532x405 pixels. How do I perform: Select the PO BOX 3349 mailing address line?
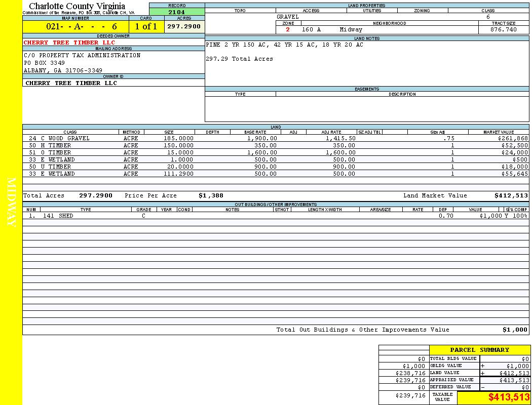pos(45,63)
